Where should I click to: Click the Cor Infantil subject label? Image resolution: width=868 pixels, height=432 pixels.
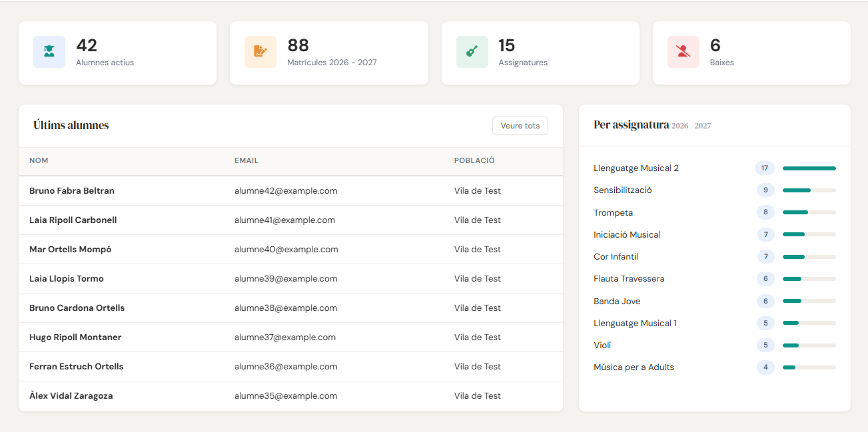(x=616, y=257)
